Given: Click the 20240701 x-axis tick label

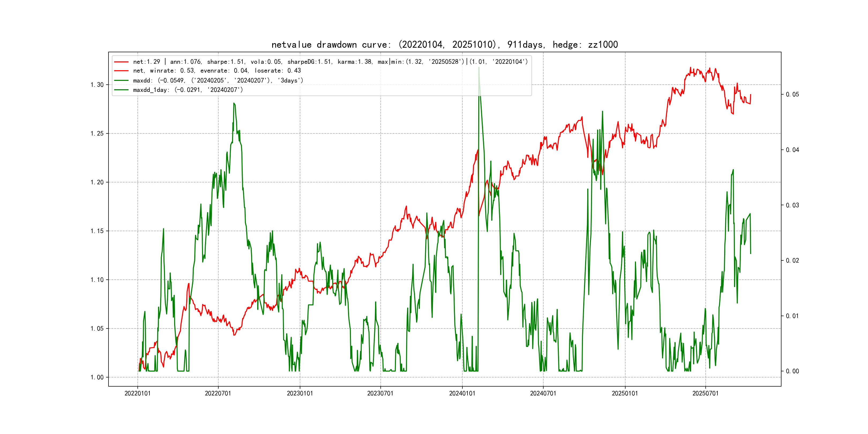Looking at the screenshot, I should coord(543,393).
